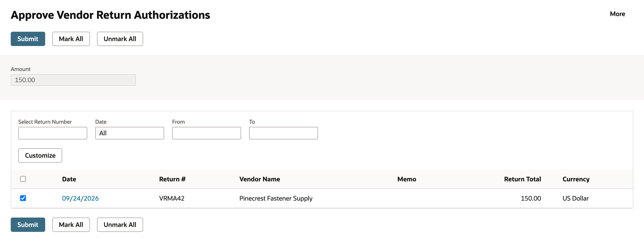The image size is (644, 239).
Task: Click the bottom Mark All button
Action: [71, 224]
